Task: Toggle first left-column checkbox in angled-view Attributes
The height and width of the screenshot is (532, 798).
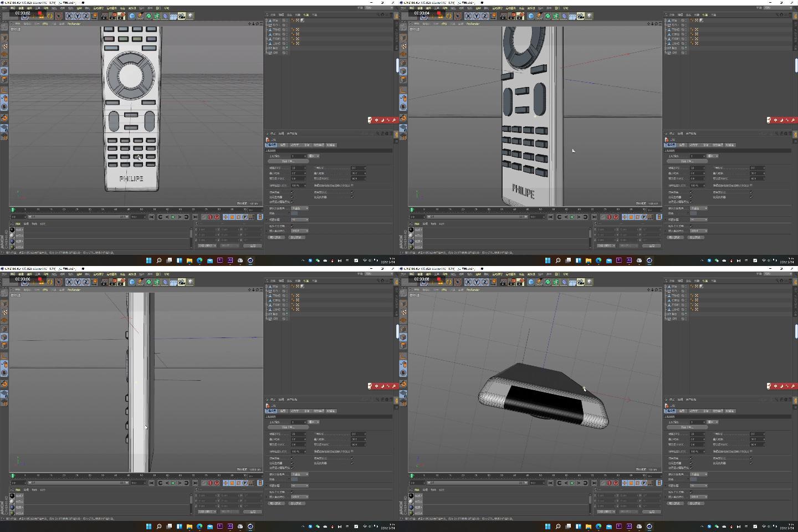Action: (691, 192)
